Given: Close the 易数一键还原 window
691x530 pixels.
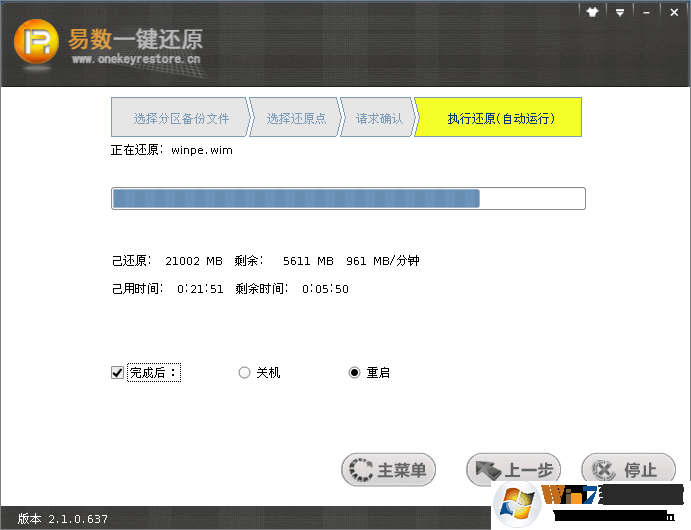Looking at the screenshot, I should click(674, 12).
